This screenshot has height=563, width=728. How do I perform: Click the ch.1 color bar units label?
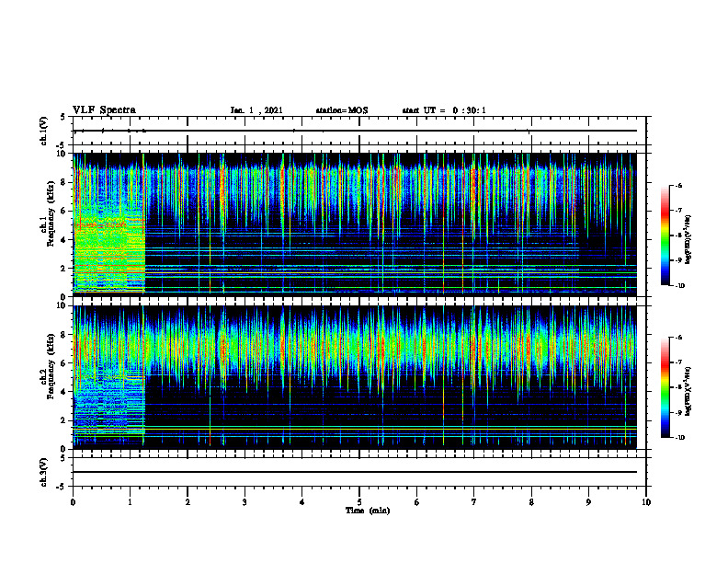point(688,239)
